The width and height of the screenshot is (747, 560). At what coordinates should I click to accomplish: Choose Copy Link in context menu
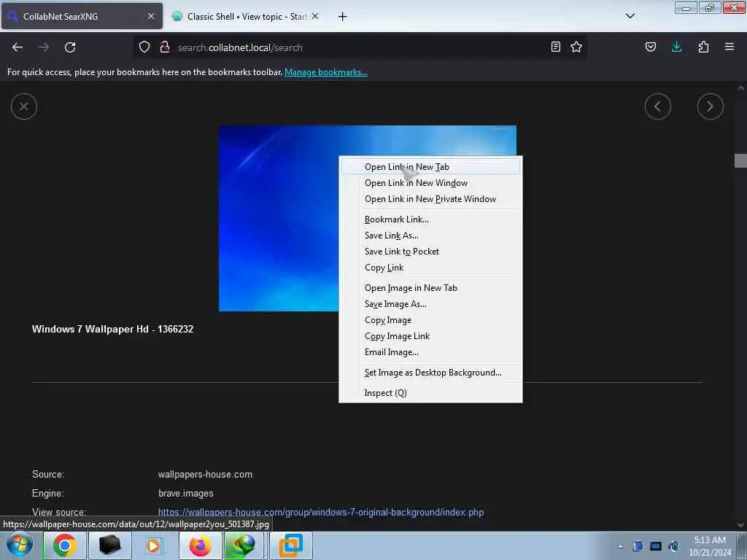[430, 268]
